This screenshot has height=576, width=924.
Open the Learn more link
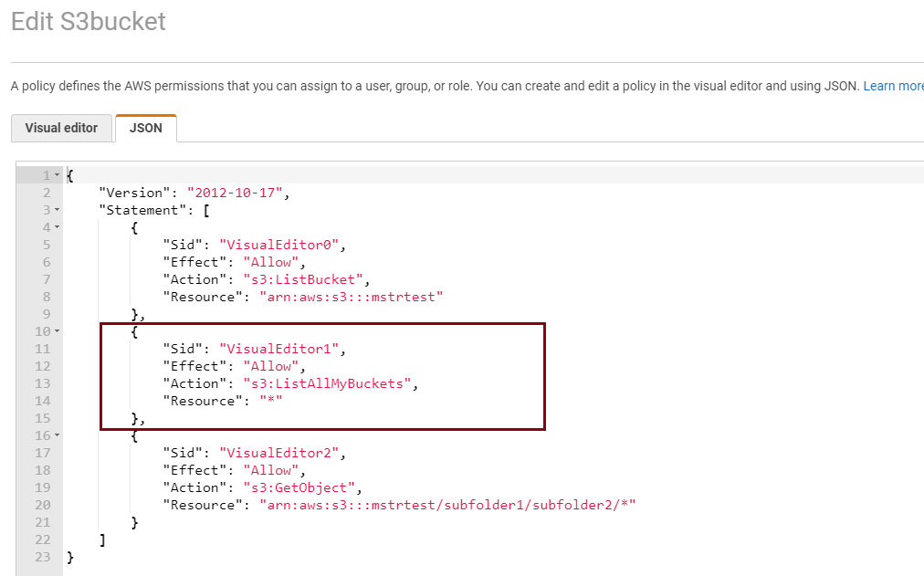(x=893, y=86)
